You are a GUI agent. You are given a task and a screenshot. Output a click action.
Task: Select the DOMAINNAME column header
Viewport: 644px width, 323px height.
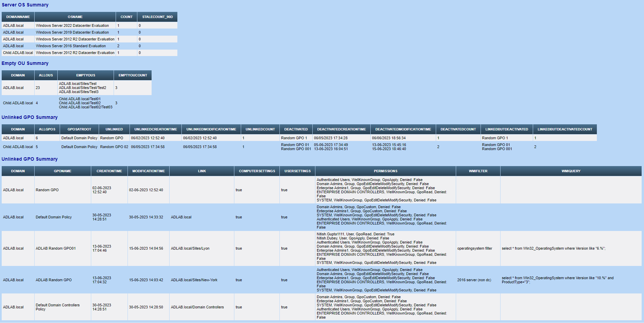pos(18,17)
